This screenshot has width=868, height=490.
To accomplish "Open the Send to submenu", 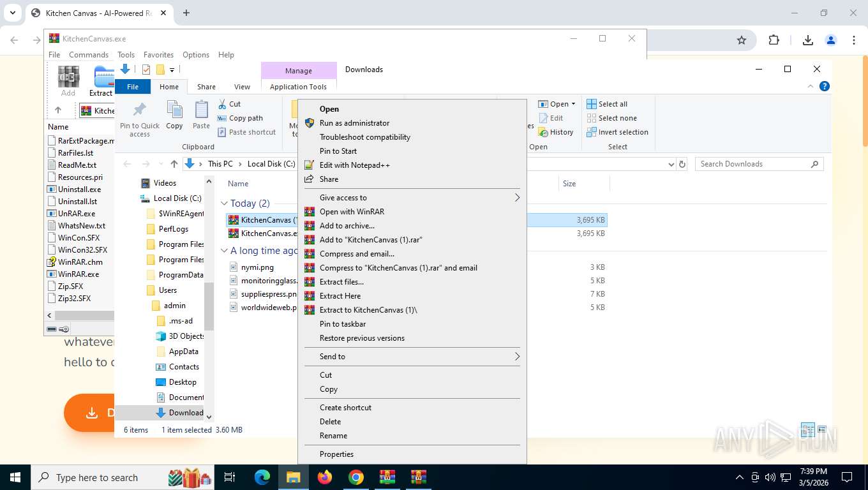I will pyautogui.click(x=412, y=357).
